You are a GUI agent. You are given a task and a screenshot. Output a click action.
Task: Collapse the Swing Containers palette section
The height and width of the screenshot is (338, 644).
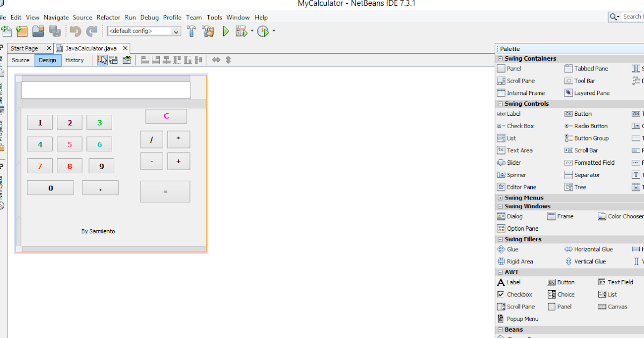(x=500, y=58)
